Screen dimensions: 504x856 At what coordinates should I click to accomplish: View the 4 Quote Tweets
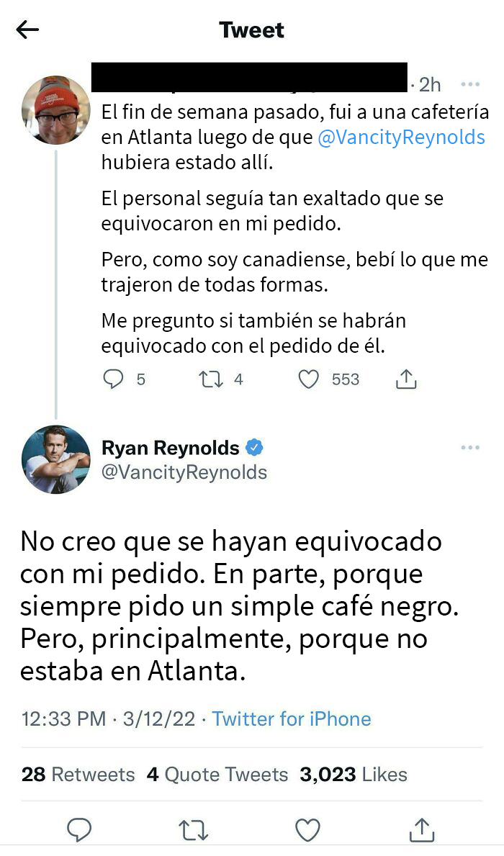[x=217, y=774]
